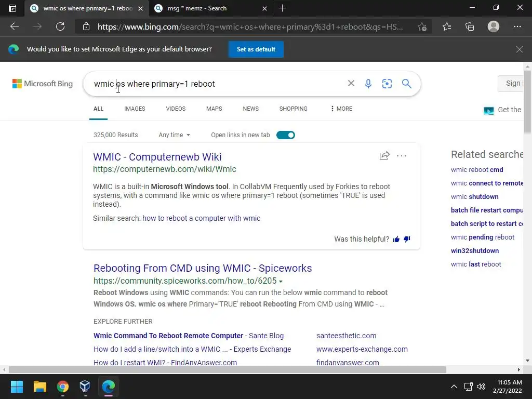Open more options for Computernewb result

(x=402, y=156)
